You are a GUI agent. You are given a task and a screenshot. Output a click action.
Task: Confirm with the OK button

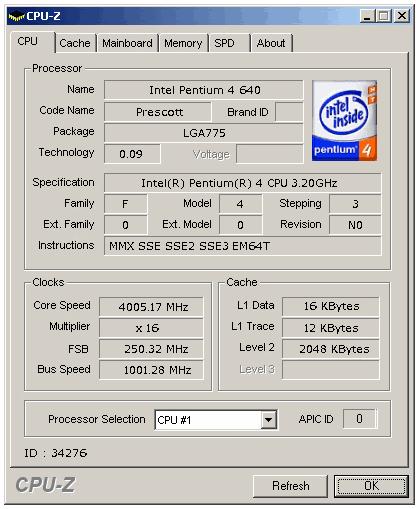[371, 486]
